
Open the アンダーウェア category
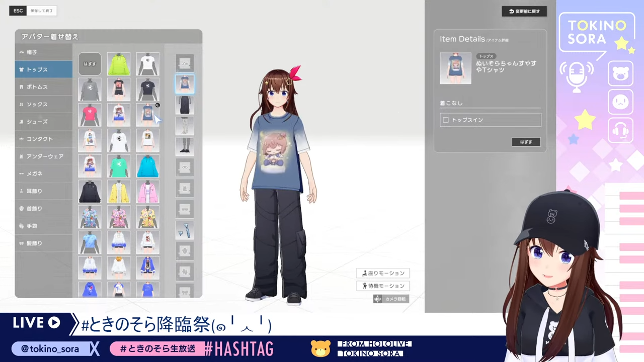(x=44, y=156)
